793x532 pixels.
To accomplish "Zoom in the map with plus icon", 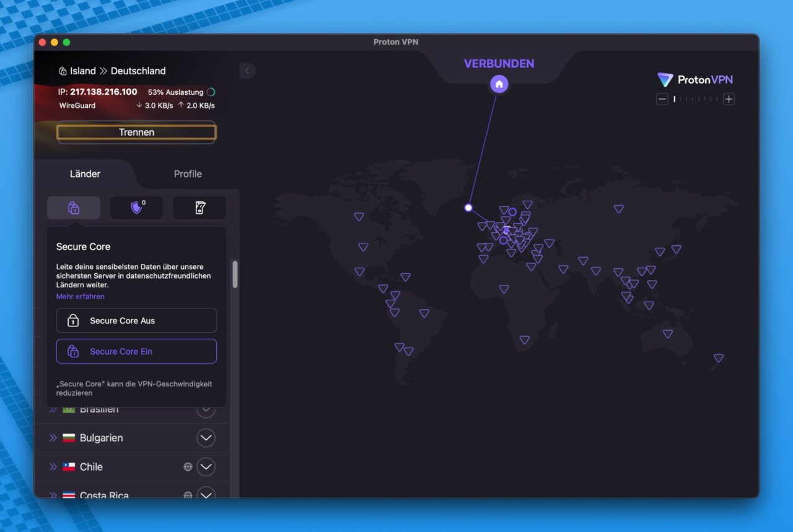I will tap(729, 99).
